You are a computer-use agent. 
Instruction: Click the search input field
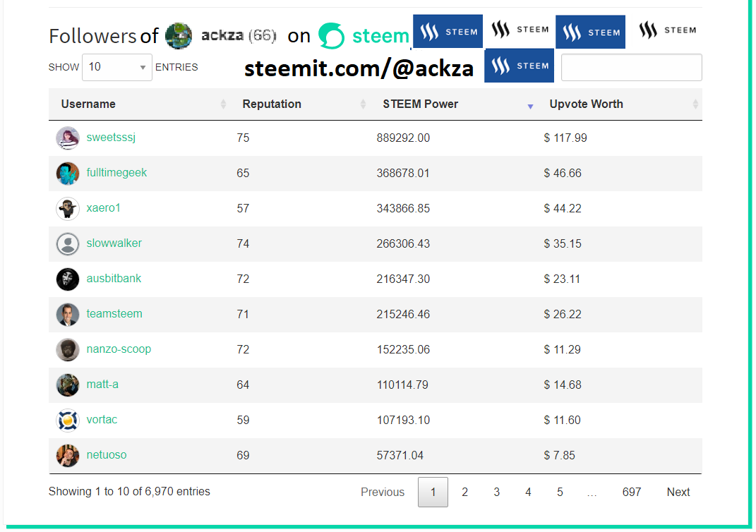coord(632,68)
